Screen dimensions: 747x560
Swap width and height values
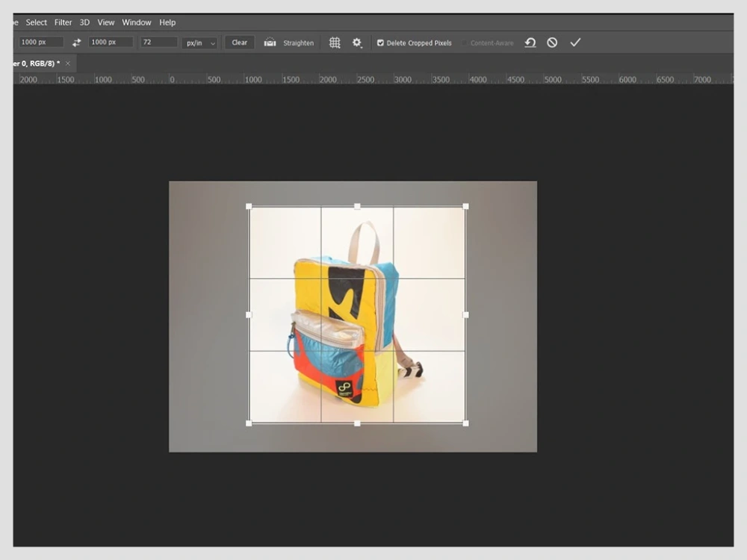click(76, 43)
